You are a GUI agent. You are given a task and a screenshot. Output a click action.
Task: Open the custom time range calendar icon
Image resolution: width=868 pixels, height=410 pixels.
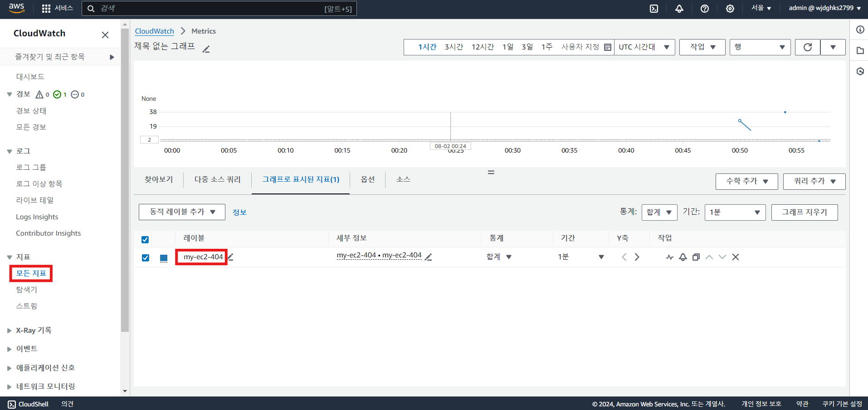tap(608, 47)
